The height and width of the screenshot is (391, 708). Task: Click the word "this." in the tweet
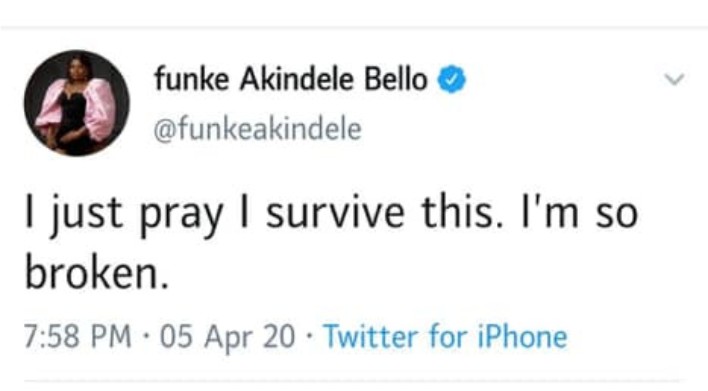[461, 212]
